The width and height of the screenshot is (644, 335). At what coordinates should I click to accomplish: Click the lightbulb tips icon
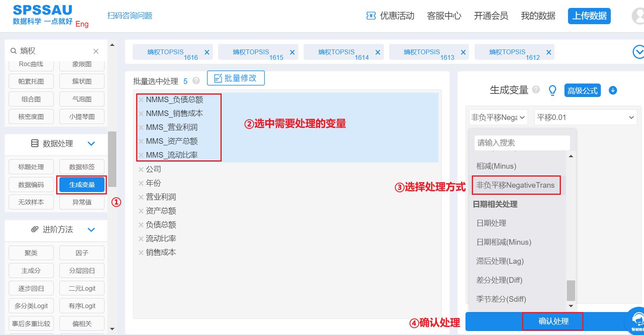tap(552, 91)
